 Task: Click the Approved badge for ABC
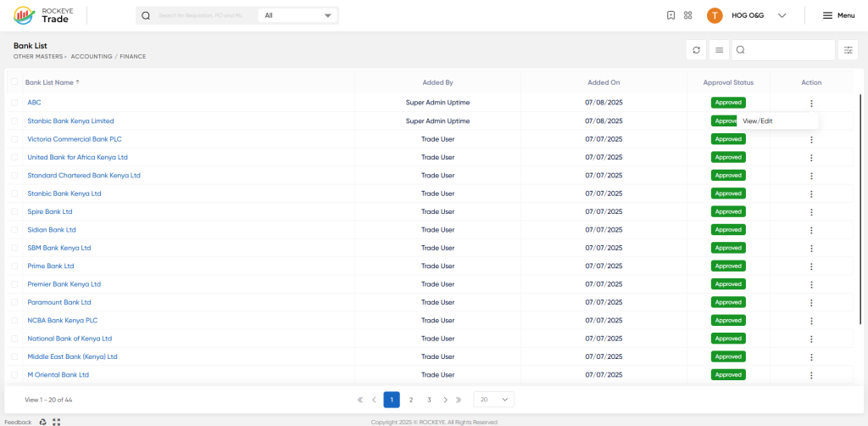pos(728,103)
